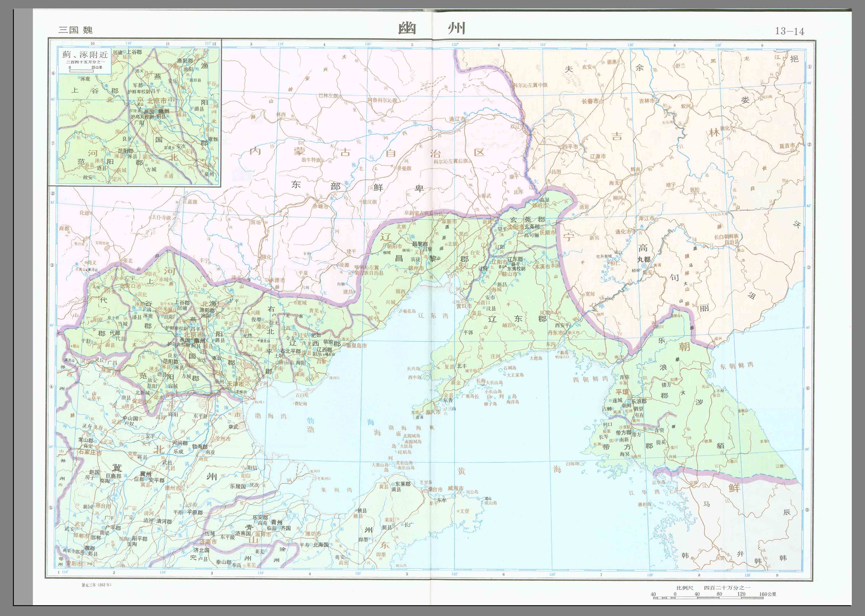Click the '潍坊市' city label
Image resolution: width=865 pixels, height=616 pixels.
point(313,534)
